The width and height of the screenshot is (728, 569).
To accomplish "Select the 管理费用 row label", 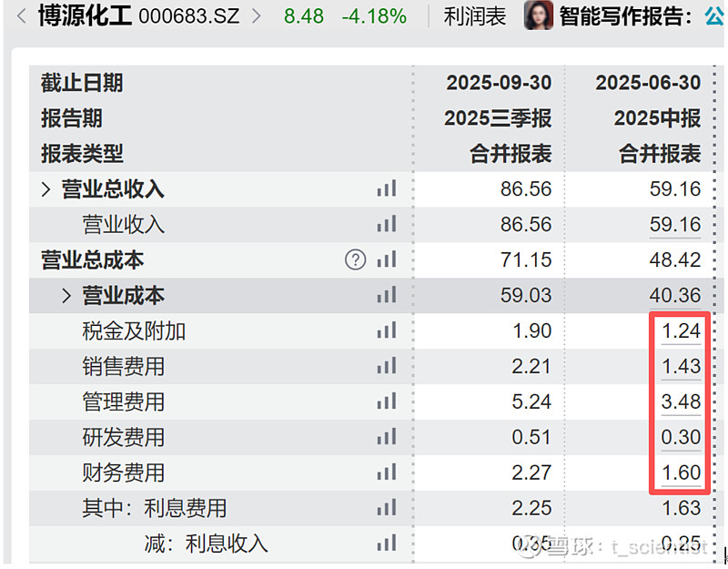I will tap(124, 401).
